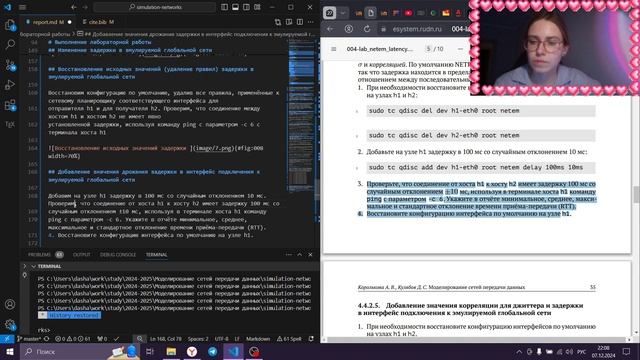Open panel Views and More Actions ellipsis
The width and height of the screenshot is (640, 360).
(289, 255)
